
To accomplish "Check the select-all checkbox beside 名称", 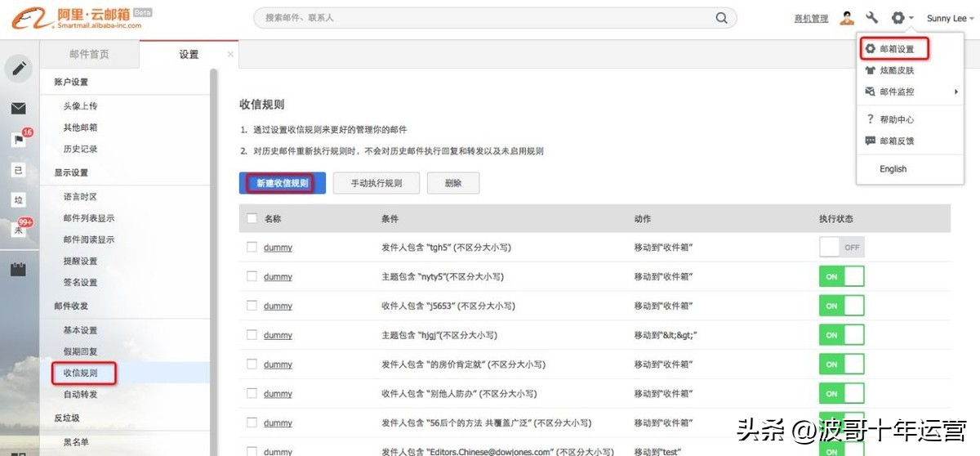I will click(252, 219).
